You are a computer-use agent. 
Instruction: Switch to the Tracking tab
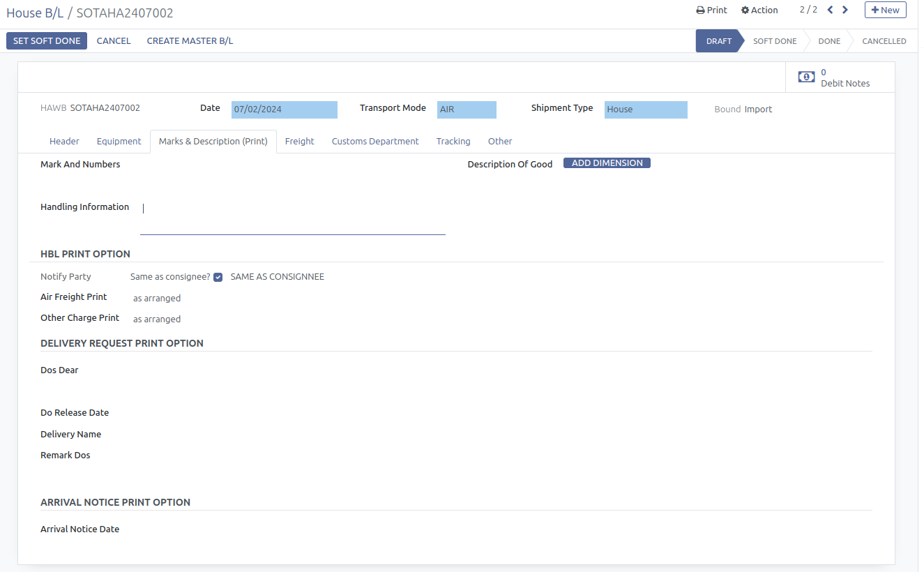453,142
